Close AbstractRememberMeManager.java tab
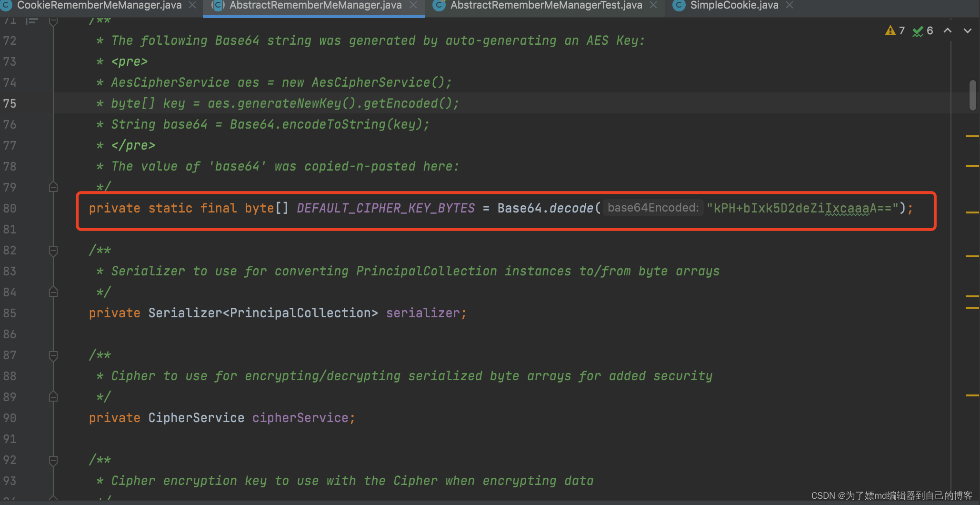This screenshot has height=505, width=980. 413,5
